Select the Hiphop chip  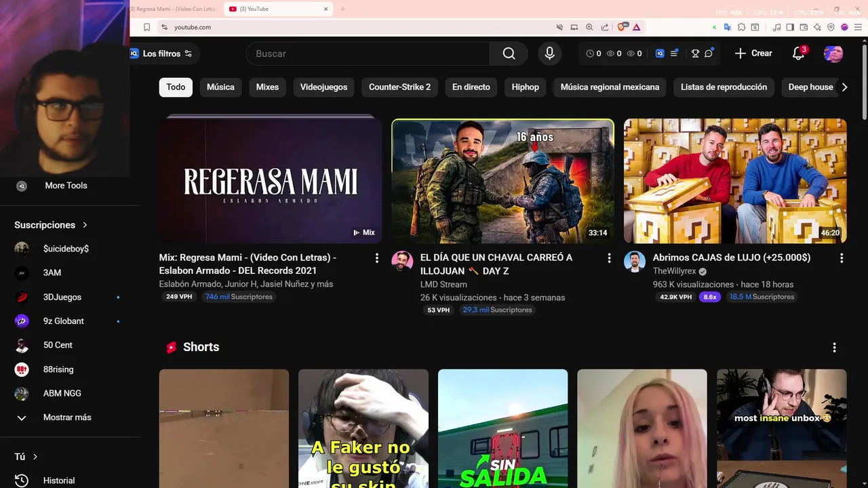(525, 87)
